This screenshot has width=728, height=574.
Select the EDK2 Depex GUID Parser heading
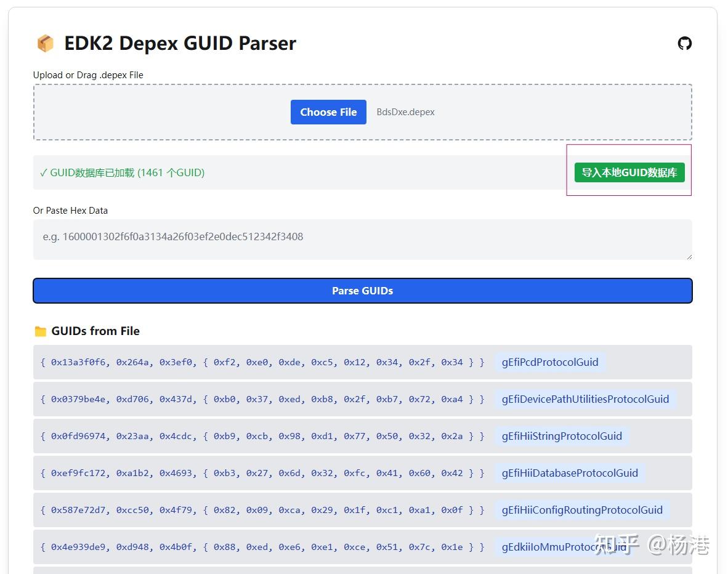(180, 43)
